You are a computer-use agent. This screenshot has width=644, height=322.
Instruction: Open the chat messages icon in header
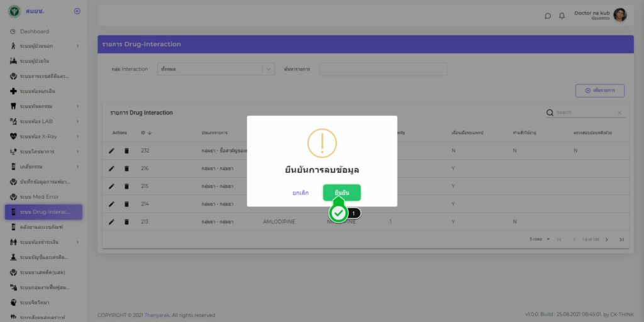(x=548, y=16)
